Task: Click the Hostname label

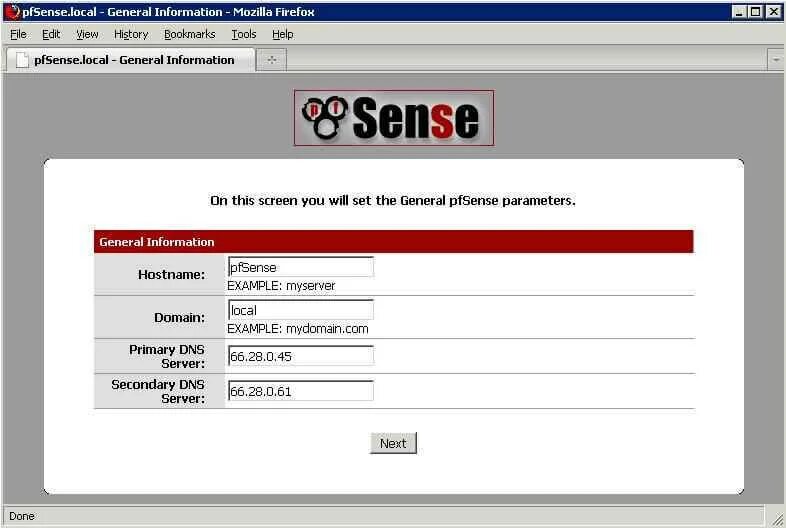Action: coord(171,275)
